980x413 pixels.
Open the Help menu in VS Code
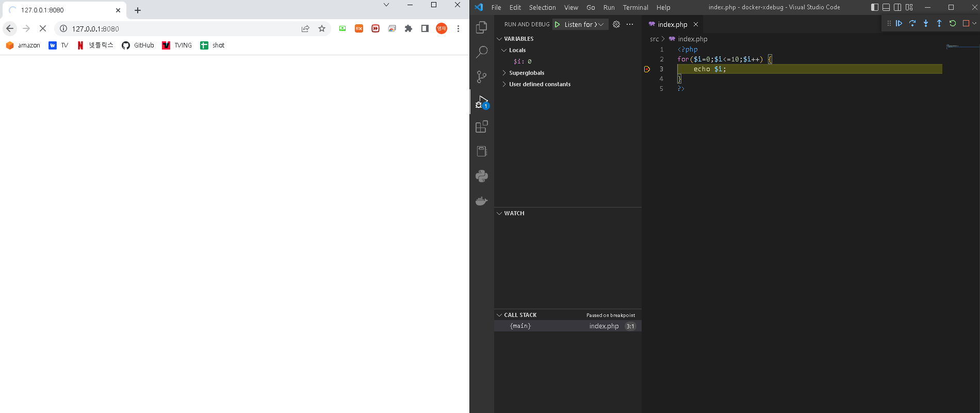663,7
